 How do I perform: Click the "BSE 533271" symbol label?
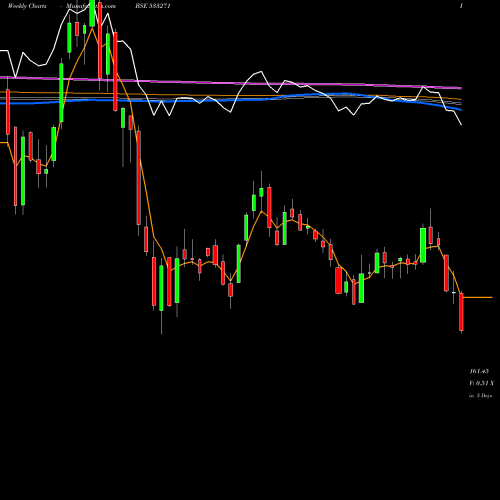(153, 6)
